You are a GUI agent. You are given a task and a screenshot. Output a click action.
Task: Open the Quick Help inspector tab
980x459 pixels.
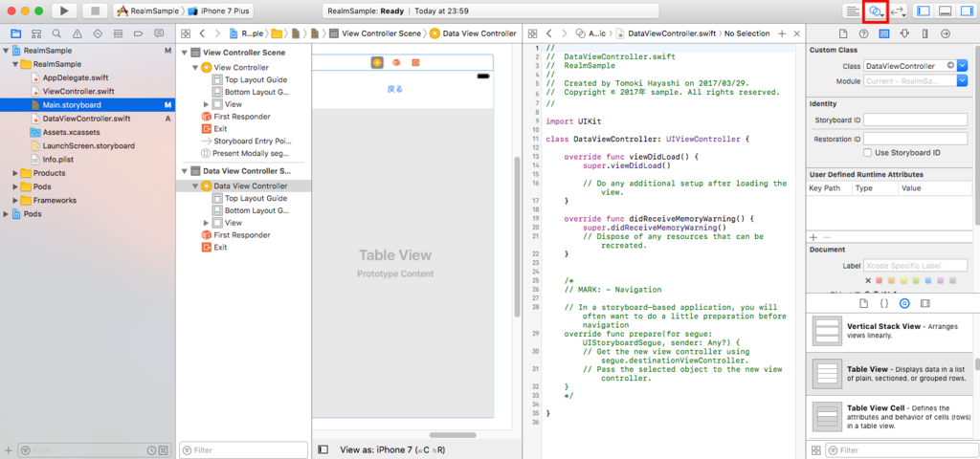(x=864, y=33)
